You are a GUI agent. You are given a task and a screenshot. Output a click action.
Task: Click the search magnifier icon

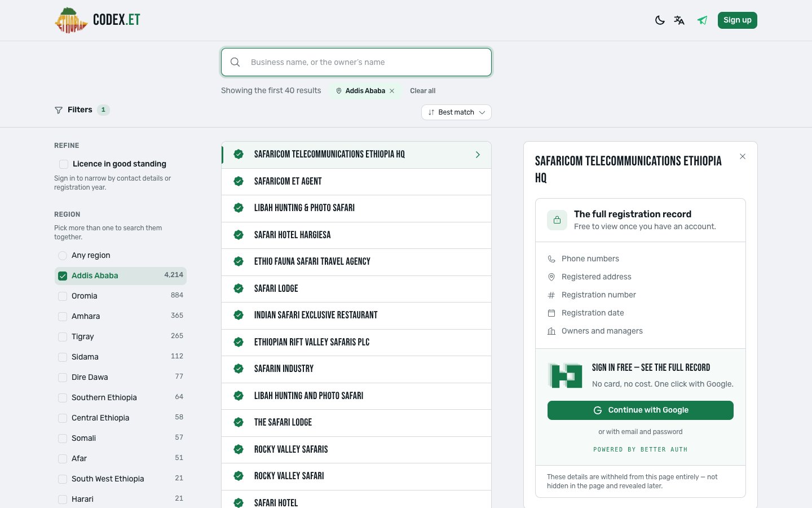tap(235, 62)
